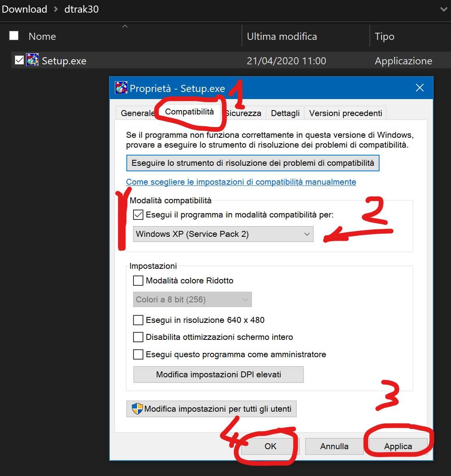
Task: Check Esegui questo programma come amministratore
Action: click(x=138, y=354)
